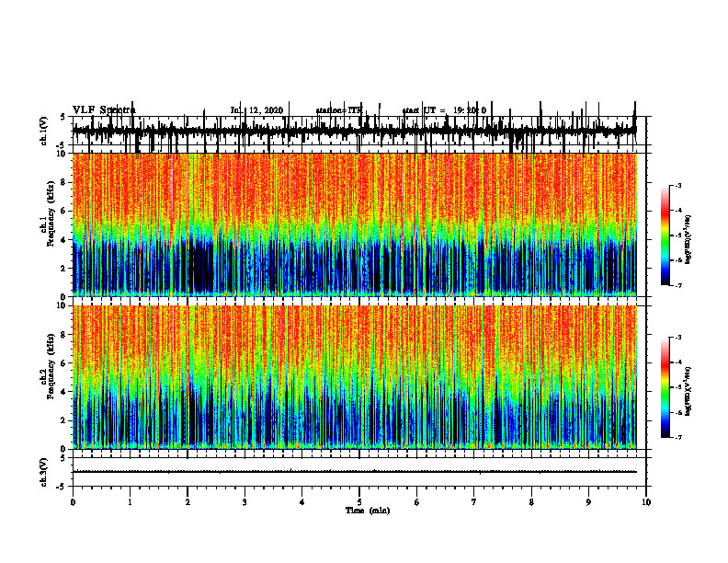Click the ch.2 spectrogram color bar
The image size is (728, 563).
click(665, 387)
